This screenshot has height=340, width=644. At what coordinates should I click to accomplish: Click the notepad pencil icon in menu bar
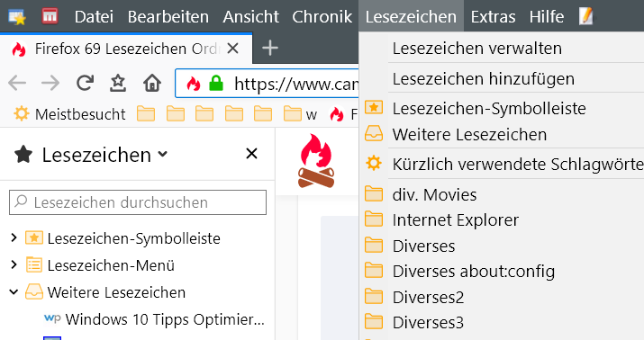pos(585,16)
